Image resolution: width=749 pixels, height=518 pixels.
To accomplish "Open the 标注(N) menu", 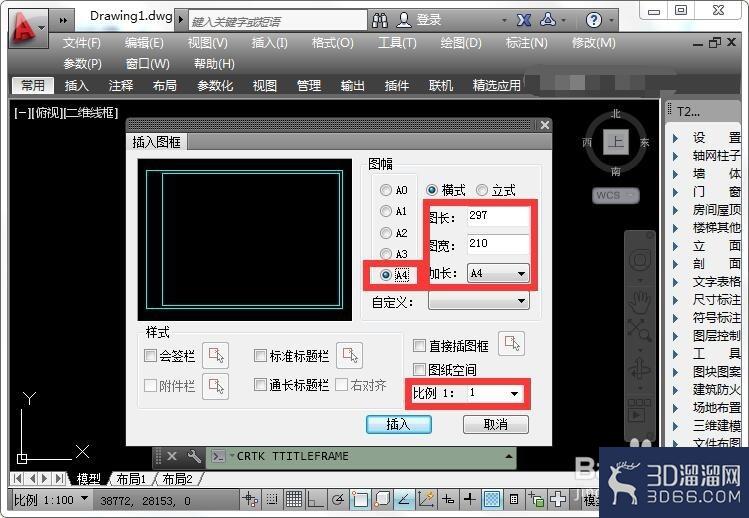I will [x=526, y=43].
